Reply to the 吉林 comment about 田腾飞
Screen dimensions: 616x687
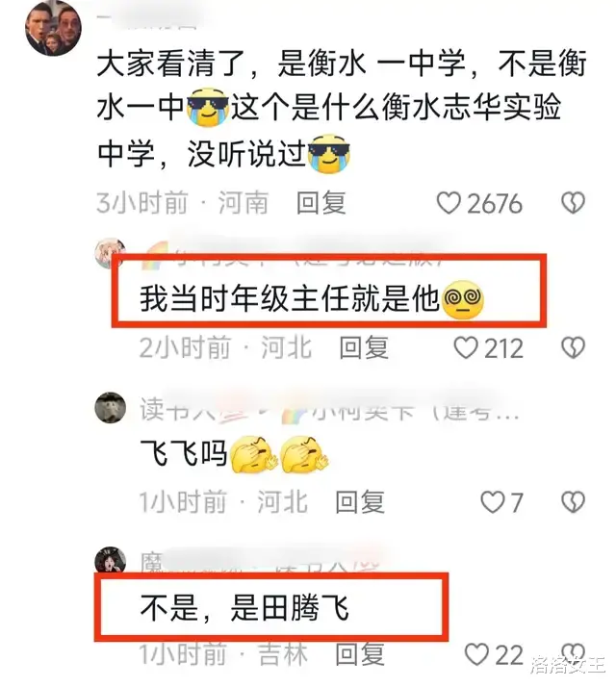pos(360,654)
